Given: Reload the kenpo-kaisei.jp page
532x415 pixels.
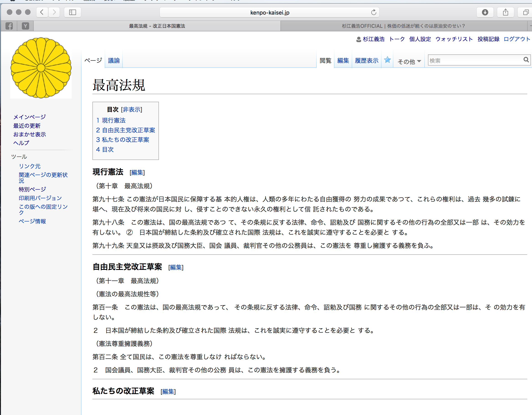Looking at the screenshot, I should (373, 12).
